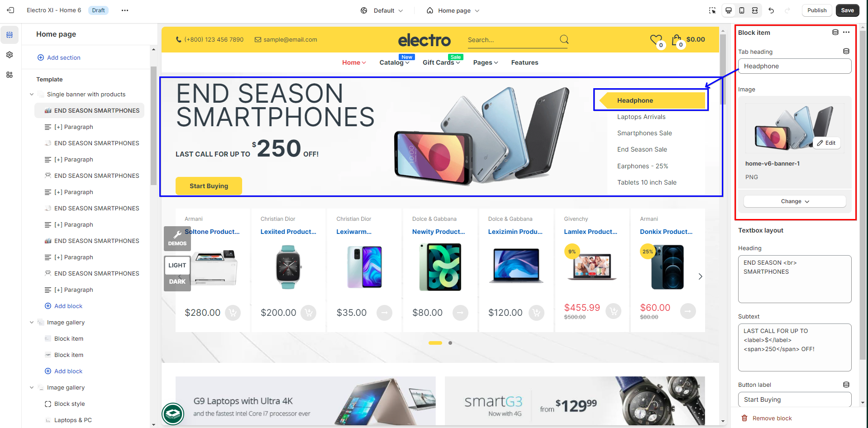The image size is (868, 428).
Task: Click the Publish button
Action: tap(817, 10)
